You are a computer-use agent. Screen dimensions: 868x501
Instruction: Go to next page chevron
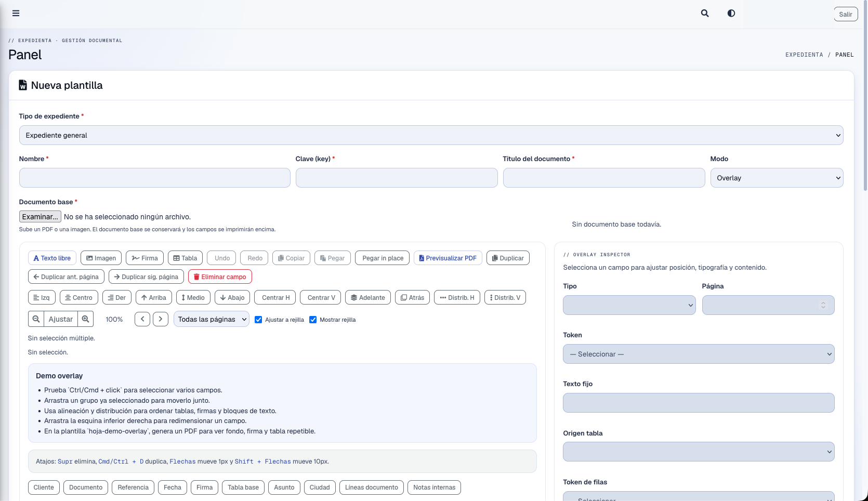tap(161, 319)
